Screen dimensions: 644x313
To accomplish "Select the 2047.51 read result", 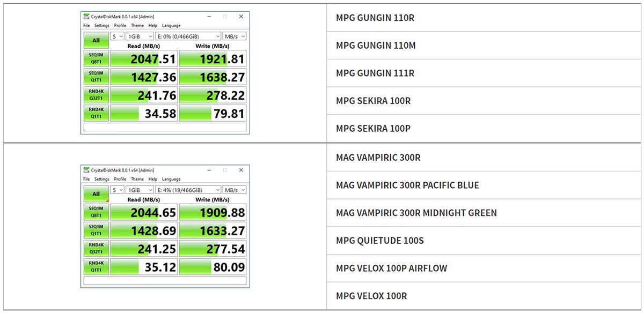I will pos(144,59).
